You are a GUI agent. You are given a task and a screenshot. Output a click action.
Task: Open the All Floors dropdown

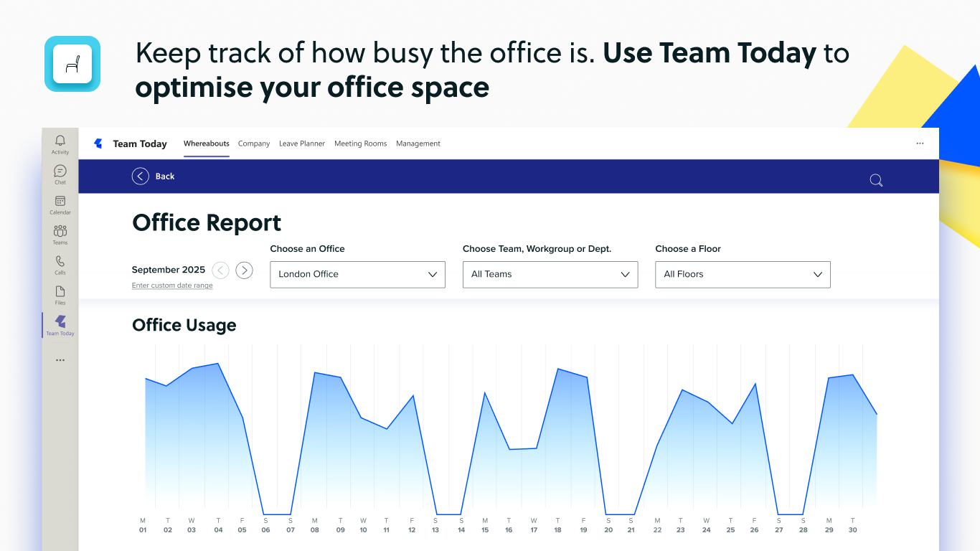743,274
